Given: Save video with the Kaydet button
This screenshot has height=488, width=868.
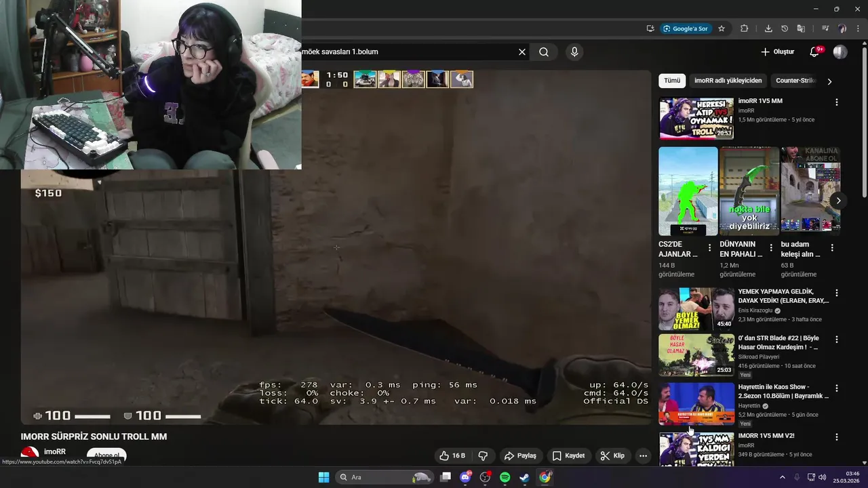Looking at the screenshot, I should tap(568, 455).
